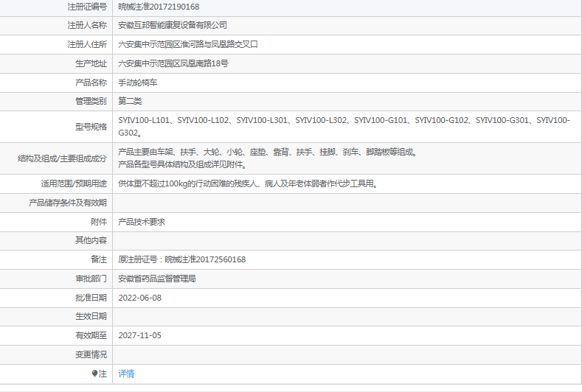Screen dimensions: 582x392
Task: Click the 批准日期 label
Action: tap(91, 298)
